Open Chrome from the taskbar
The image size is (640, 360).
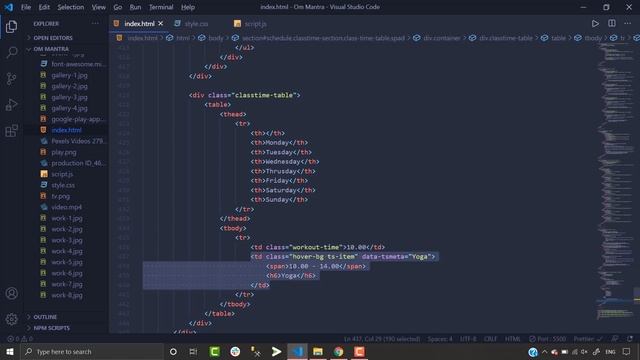click(338, 351)
